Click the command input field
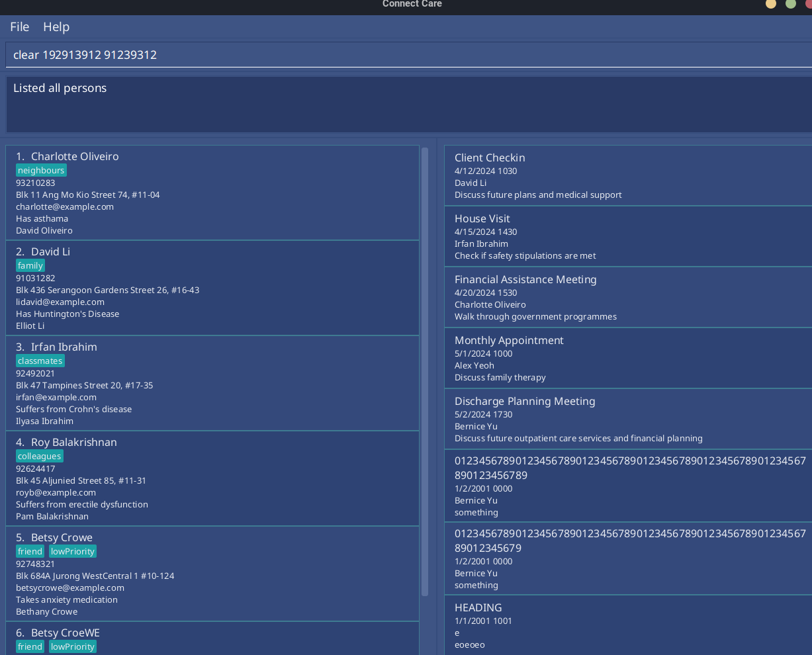This screenshot has width=812, height=655. click(408, 55)
